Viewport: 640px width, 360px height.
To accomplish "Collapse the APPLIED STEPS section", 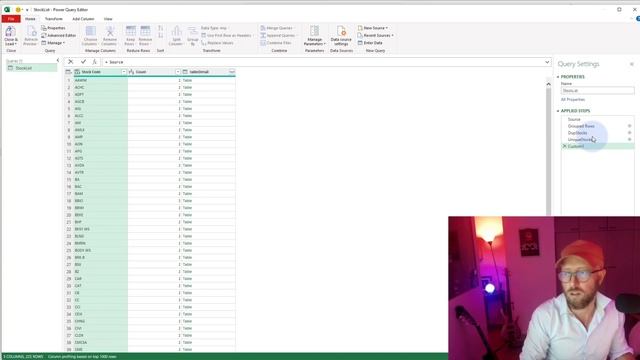I will [558, 111].
